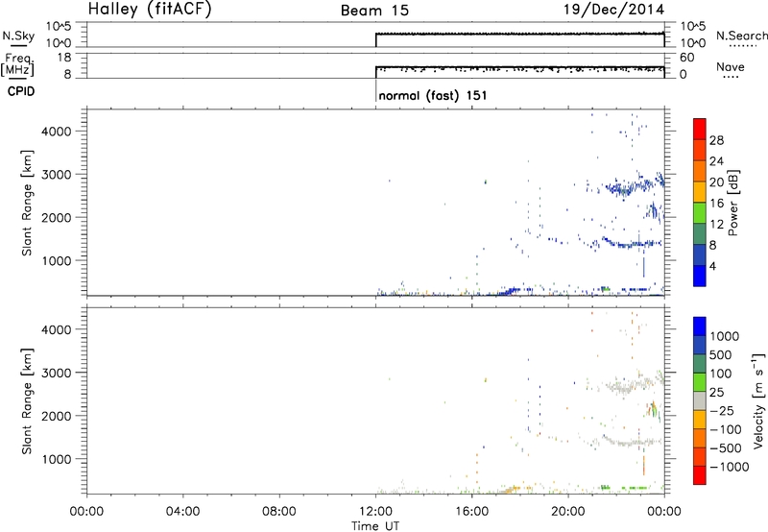
Task: Click the '28' label on power colorbar
Action: point(716,140)
